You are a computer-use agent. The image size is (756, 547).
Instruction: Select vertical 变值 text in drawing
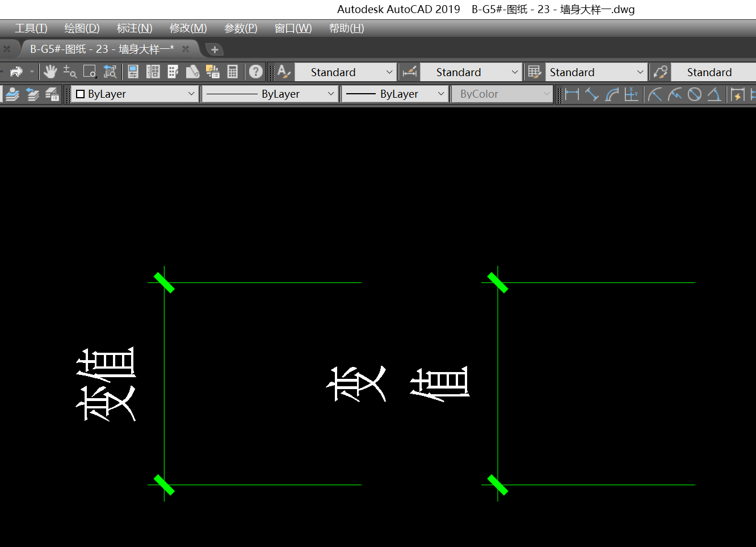tap(107, 384)
